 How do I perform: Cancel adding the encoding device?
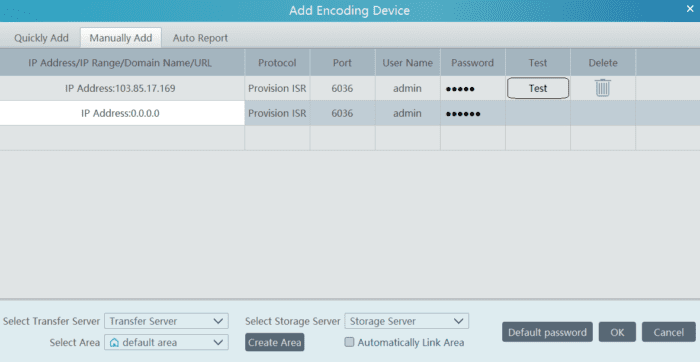click(x=669, y=332)
